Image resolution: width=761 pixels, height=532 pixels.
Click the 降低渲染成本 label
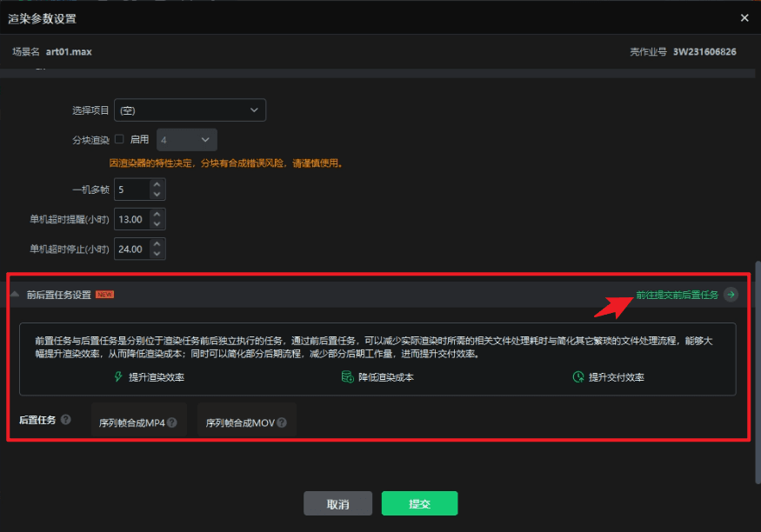[x=386, y=377]
